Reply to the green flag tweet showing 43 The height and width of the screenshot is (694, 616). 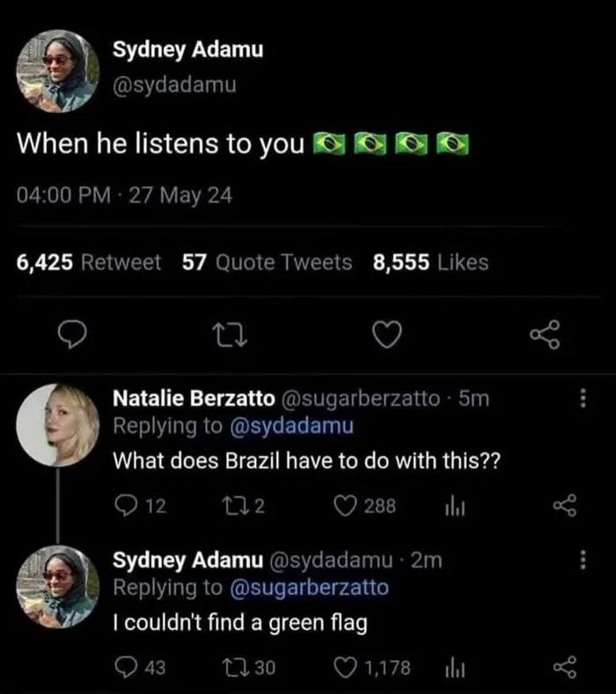140,667
